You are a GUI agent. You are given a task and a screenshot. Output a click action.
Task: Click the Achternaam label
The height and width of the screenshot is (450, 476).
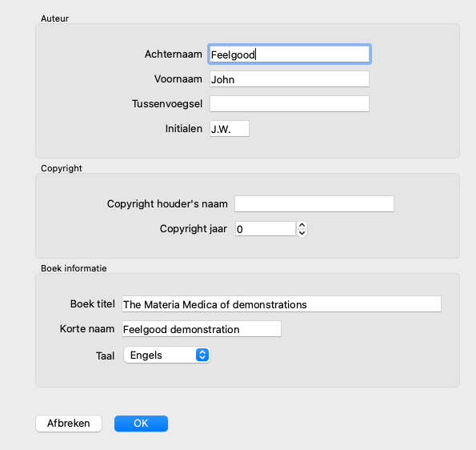point(174,54)
